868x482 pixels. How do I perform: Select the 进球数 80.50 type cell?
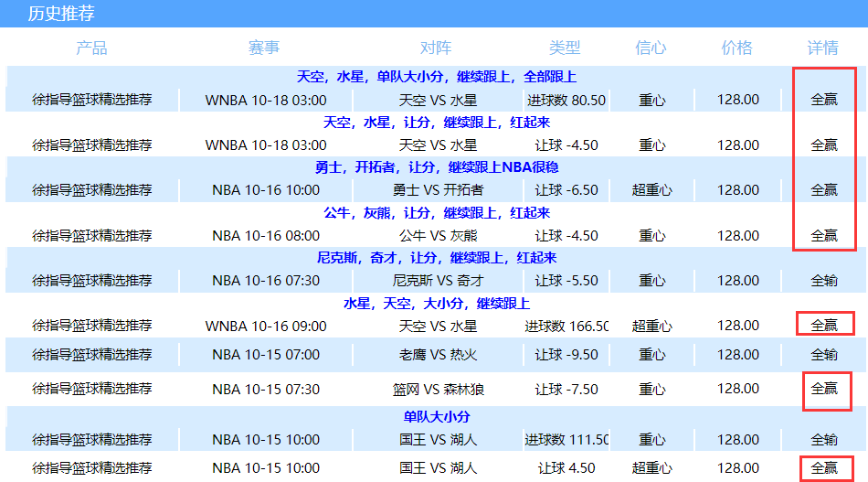click(x=566, y=101)
